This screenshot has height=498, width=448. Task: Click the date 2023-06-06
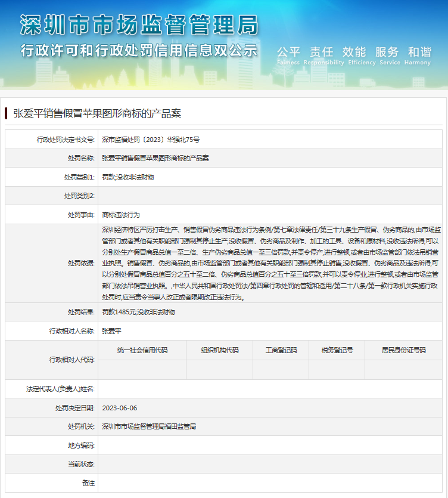tap(120, 408)
